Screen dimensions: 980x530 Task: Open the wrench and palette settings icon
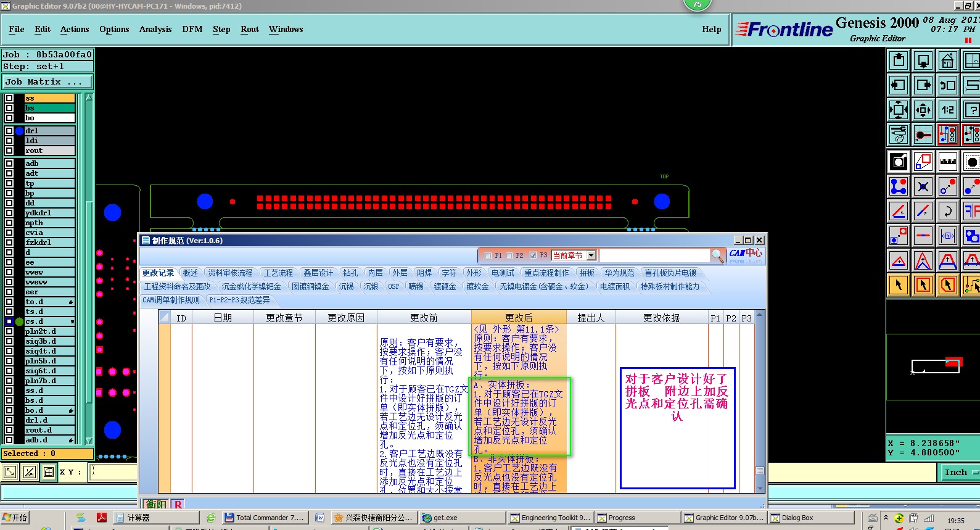[x=899, y=134]
